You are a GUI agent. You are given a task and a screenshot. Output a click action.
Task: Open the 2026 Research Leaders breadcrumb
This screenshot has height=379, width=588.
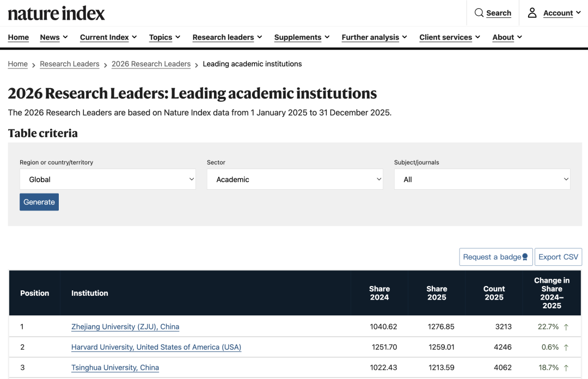[151, 64]
